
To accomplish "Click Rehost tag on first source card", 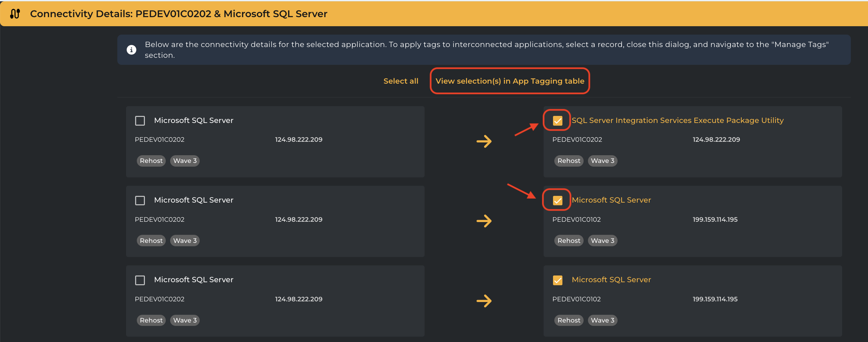I will click(151, 161).
